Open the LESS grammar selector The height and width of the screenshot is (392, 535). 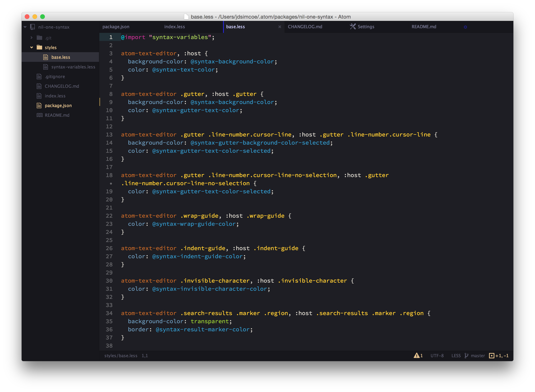456,355
